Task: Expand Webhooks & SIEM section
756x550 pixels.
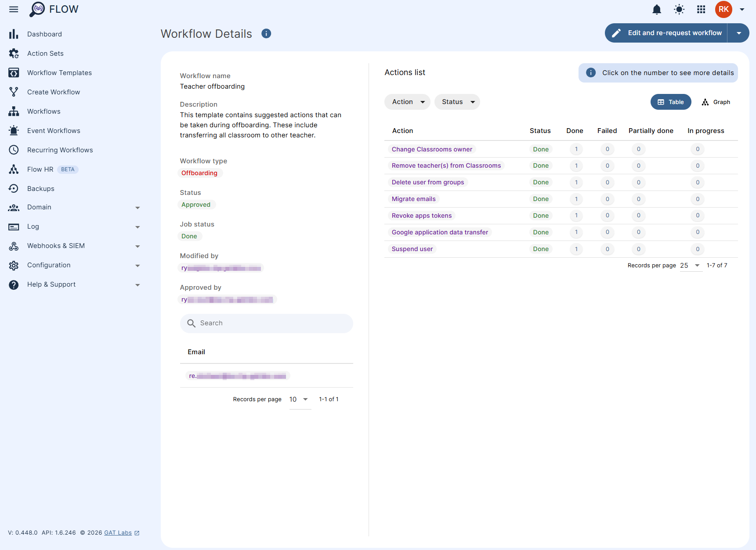Action: 137,246
